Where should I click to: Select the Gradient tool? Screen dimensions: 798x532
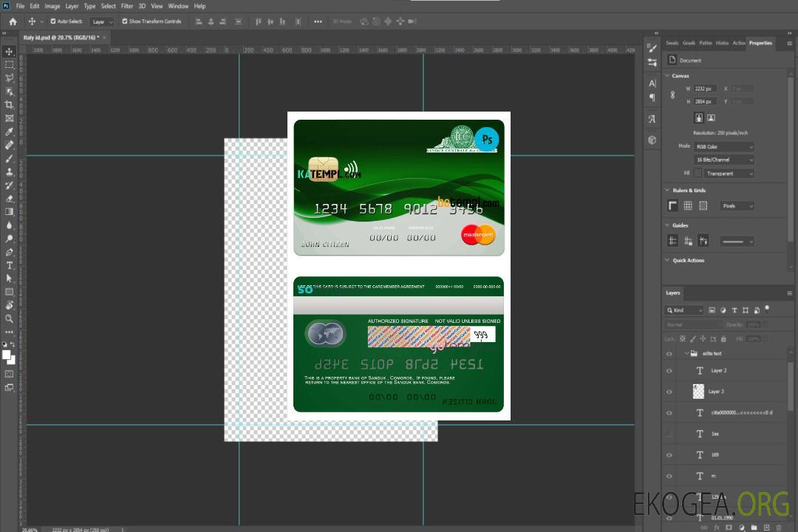9,212
